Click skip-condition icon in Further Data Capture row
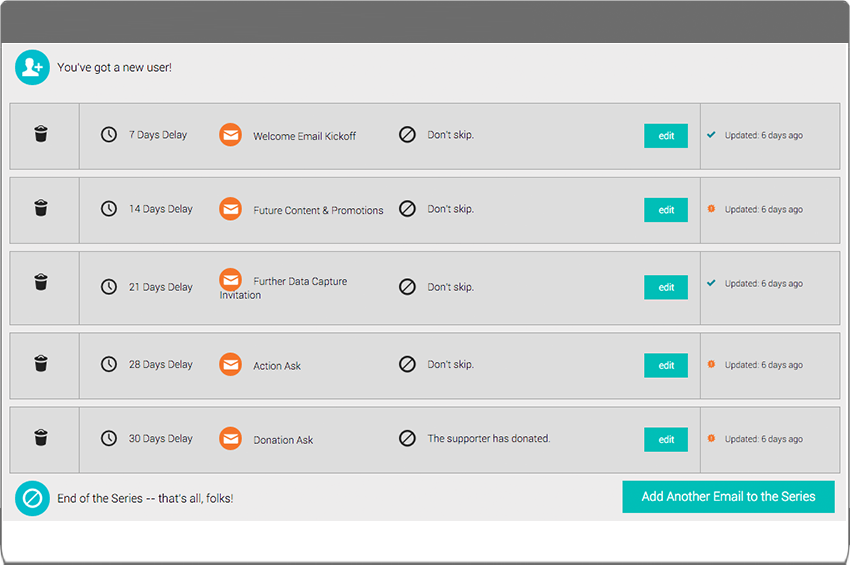The height and width of the screenshot is (570, 853). [x=407, y=287]
